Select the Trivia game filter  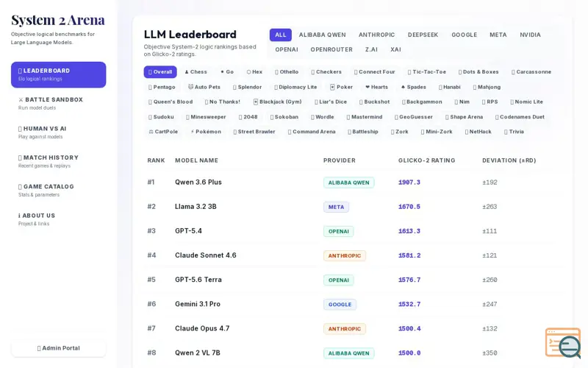point(514,132)
